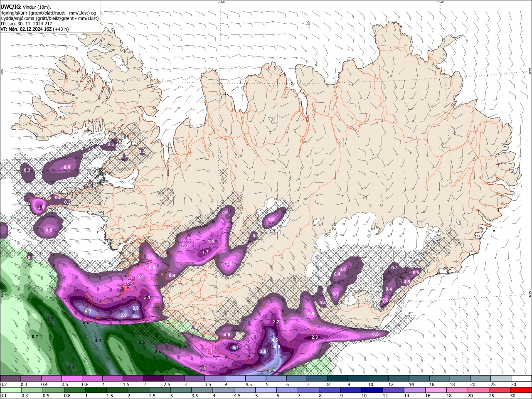Select the bright pink 0.5 swatch, upper legend

pyautogui.click(x=71, y=379)
